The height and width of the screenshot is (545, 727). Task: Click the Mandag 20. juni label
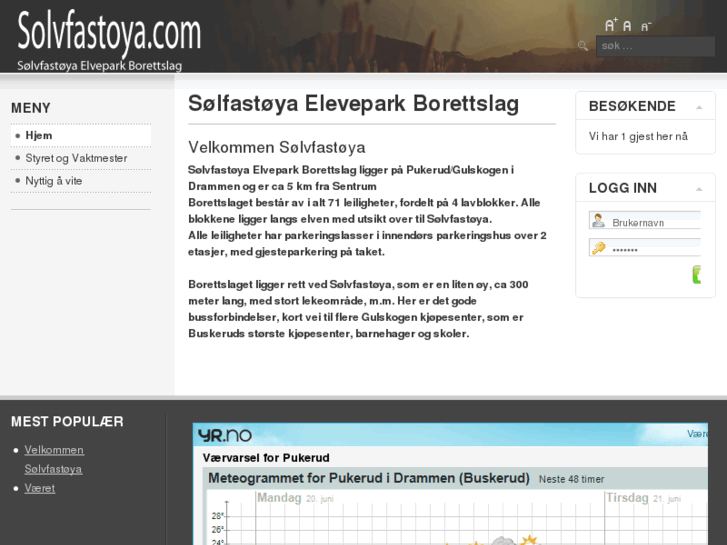(295, 498)
